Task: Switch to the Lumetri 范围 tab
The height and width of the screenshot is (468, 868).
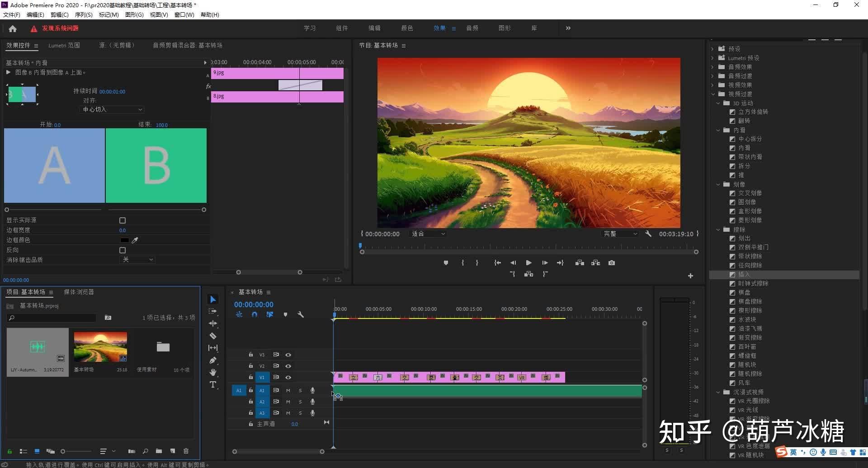Action: [64, 45]
